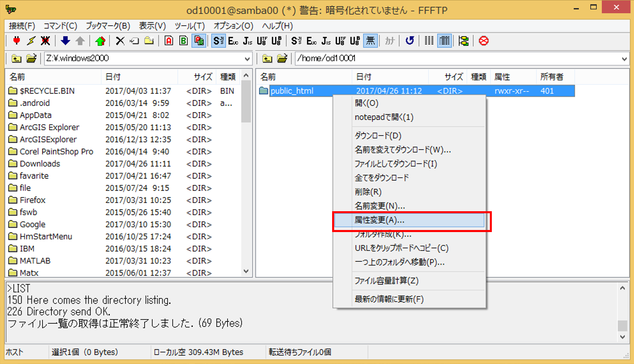Open the ヘルプ(H) menu

point(277,26)
